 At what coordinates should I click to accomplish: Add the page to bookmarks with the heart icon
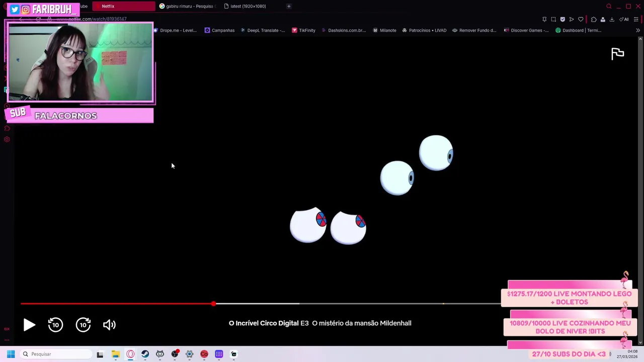(581, 19)
